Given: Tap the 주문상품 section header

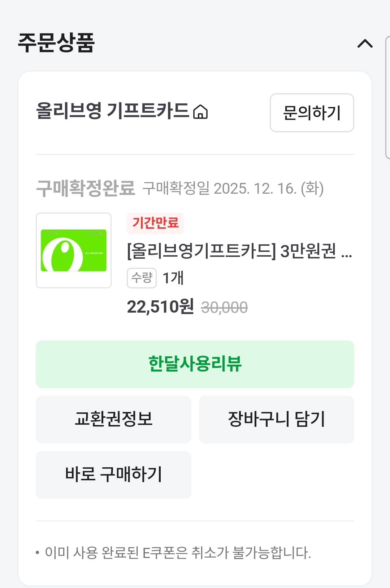Looking at the screenshot, I should click(x=56, y=43).
